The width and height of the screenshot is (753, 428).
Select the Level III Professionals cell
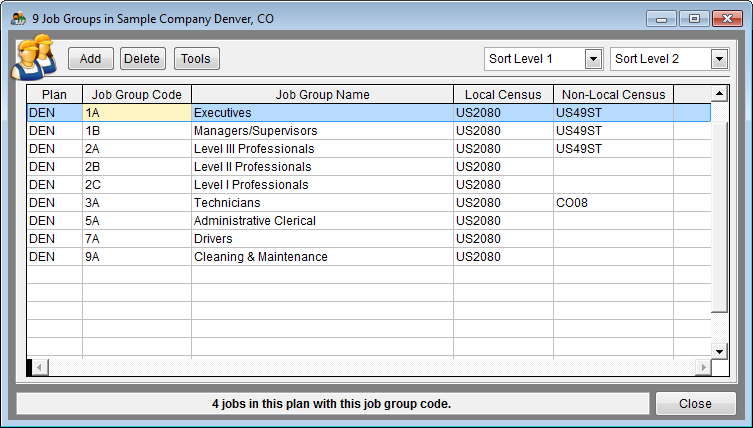(x=323, y=149)
